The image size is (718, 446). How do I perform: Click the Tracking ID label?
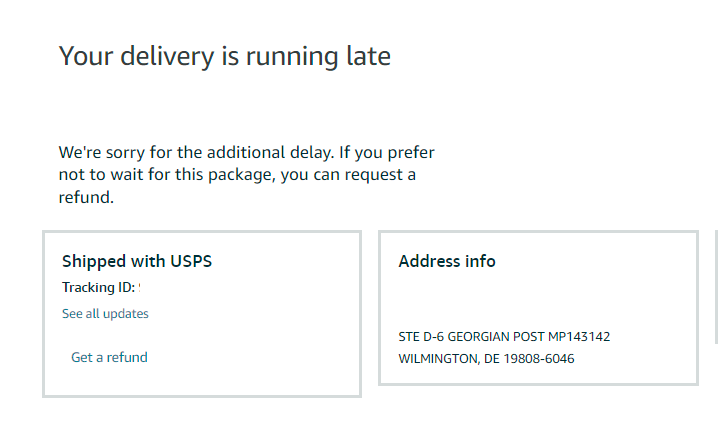click(98, 287)
